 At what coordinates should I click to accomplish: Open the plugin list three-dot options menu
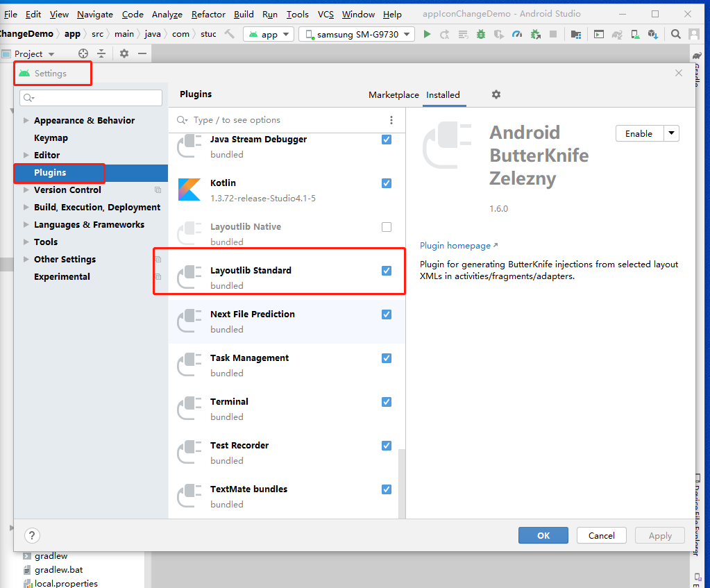click(x=391, y=120)
